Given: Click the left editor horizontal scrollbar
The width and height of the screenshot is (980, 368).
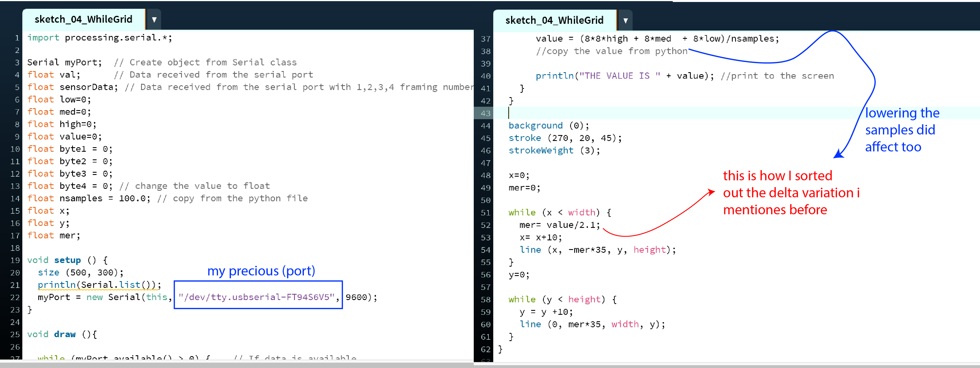Looking at the screenshot, I should point(236,364).
